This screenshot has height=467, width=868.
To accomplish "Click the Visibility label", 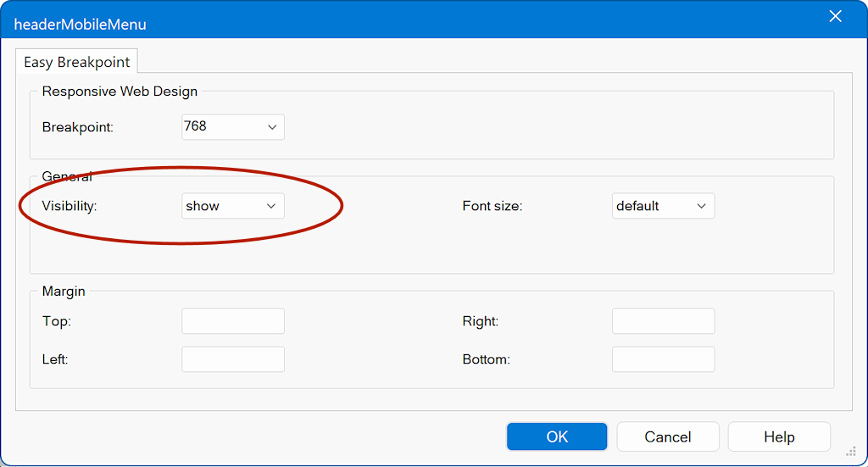I will (x=70, y=206).
